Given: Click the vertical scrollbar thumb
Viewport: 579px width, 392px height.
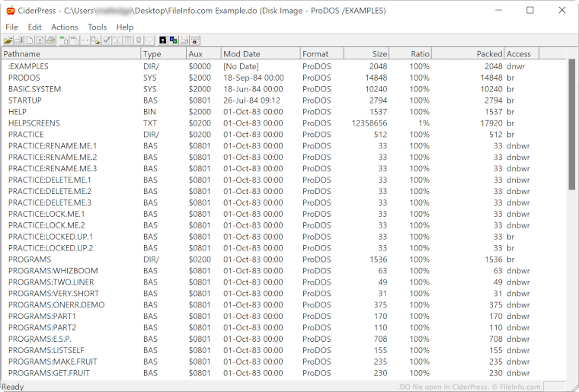Looking at the screenshot, I should [x=572, y=125].
